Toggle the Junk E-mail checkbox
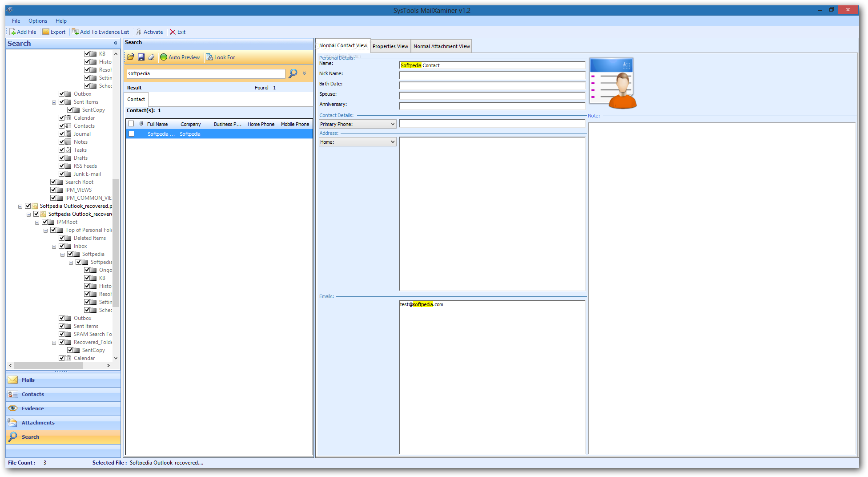 click(x=62, y=174)
